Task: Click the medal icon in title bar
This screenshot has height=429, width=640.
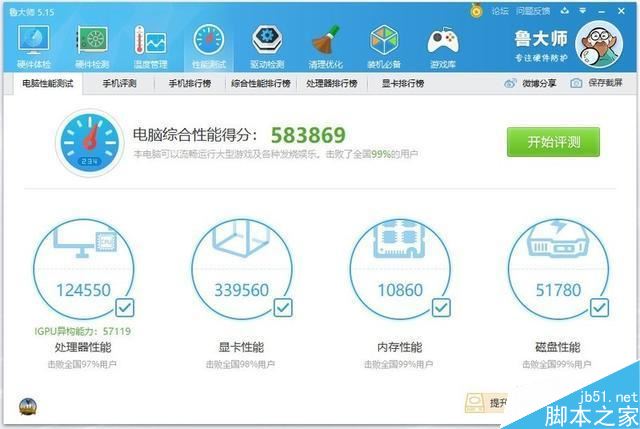Action: pyautogui.click(x=476, y=10)
